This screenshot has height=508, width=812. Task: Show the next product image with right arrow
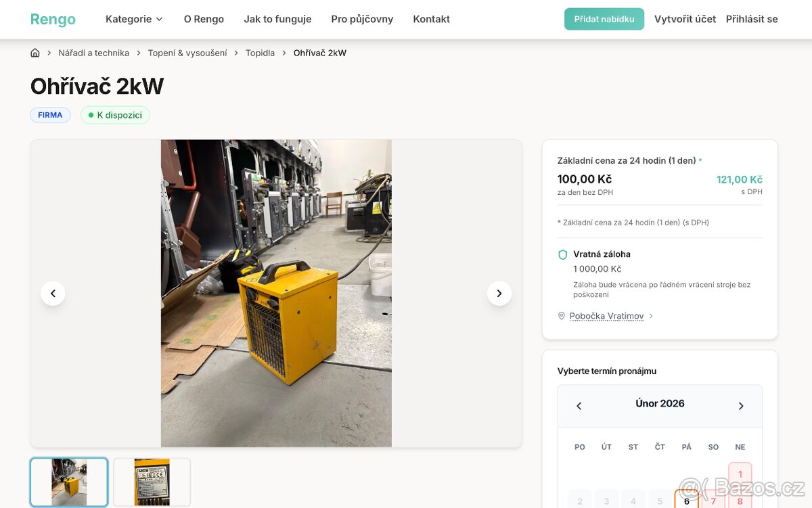click(499, 293)
